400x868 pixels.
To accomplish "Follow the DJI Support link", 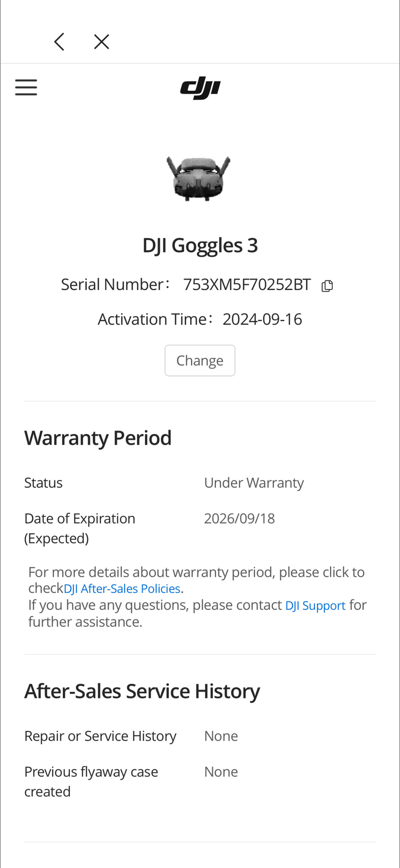I will 315,606.
